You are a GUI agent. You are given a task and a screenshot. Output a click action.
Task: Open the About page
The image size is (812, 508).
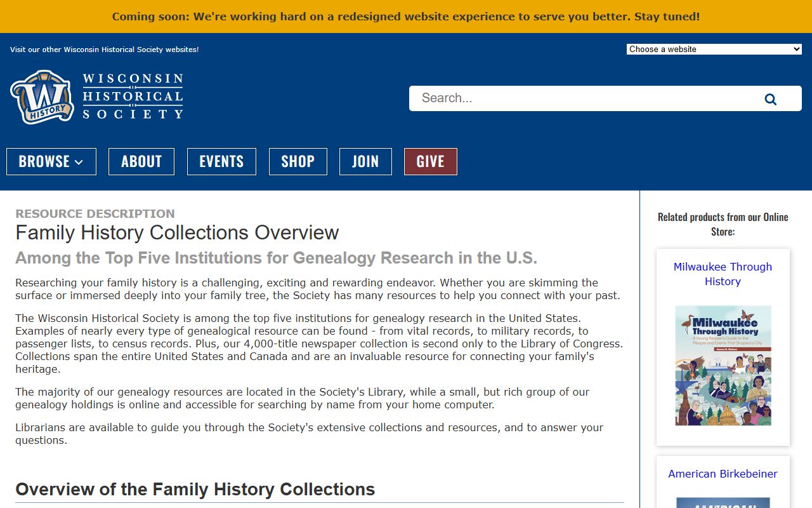(x=141, y=161)
